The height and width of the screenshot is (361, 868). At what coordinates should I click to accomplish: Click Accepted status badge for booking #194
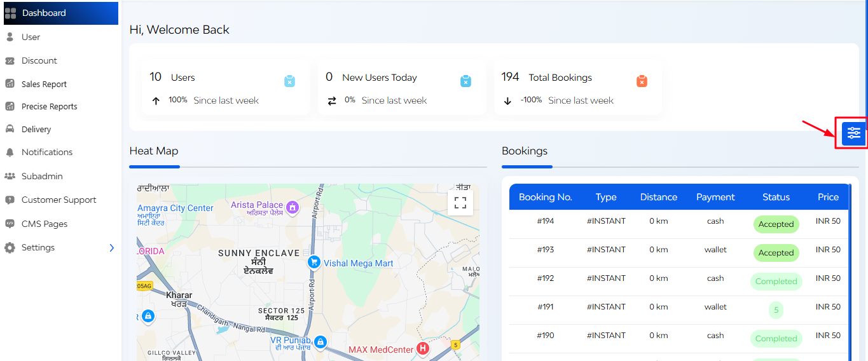[776, 224]
